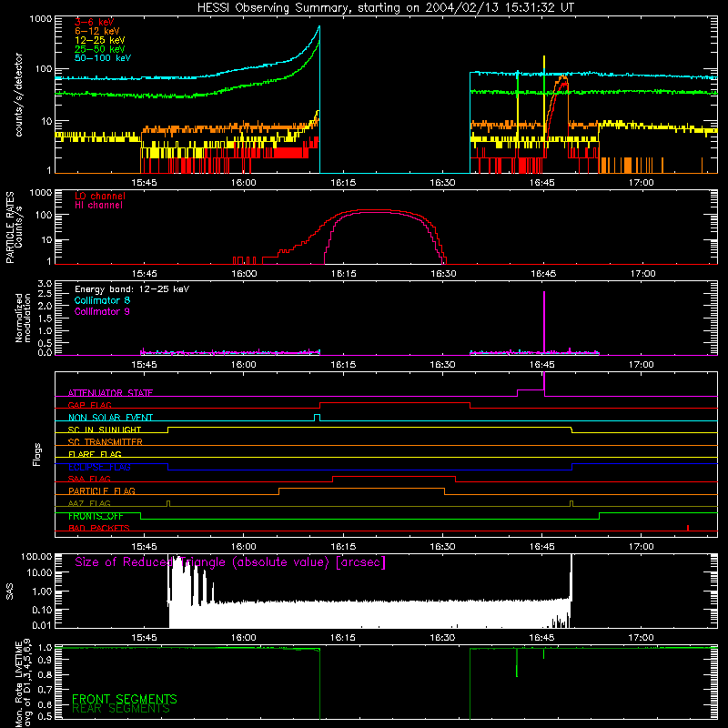Select the 25-50 keV legend label

(99, 49)
